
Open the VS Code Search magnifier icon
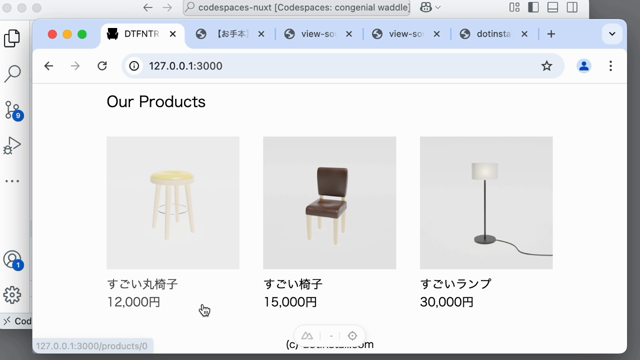(x=12, y=73)
